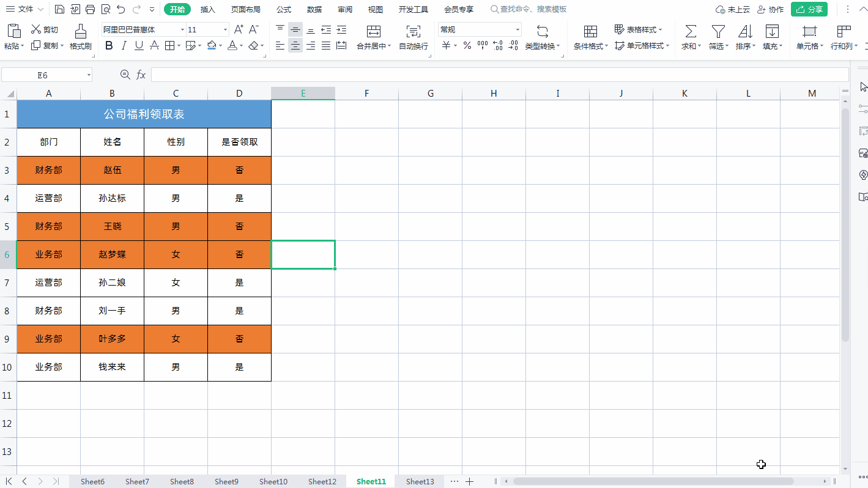Click the more sheets ellipsis button

click(454, 481)
